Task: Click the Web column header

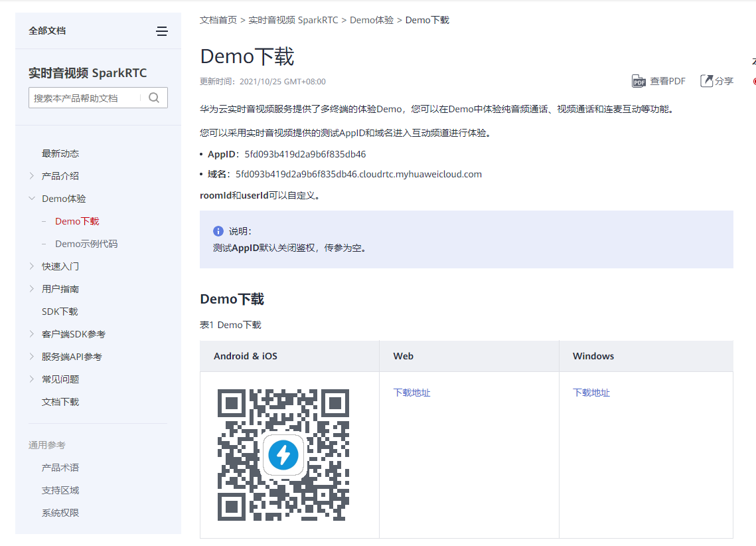Action: click(403, 356)
